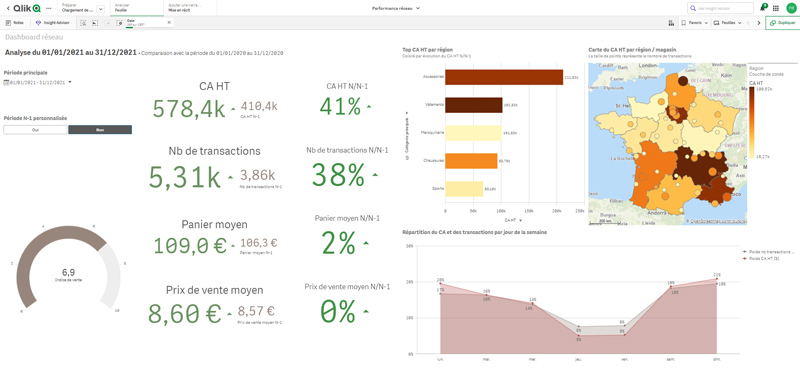800x375 pixels.
Task: Click the Nb de transactions 5,31k value
Action: click(184, 177)
